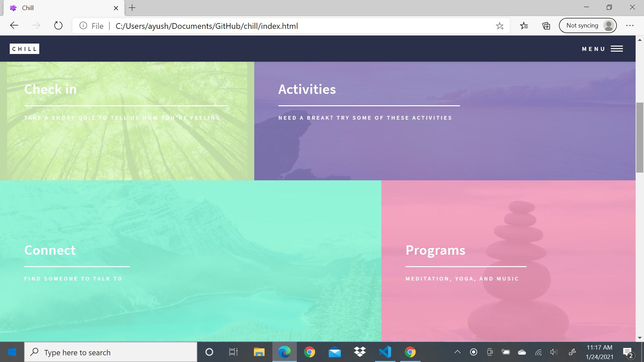
Task: Go back to previous page
Action: (x=14, y=26)
